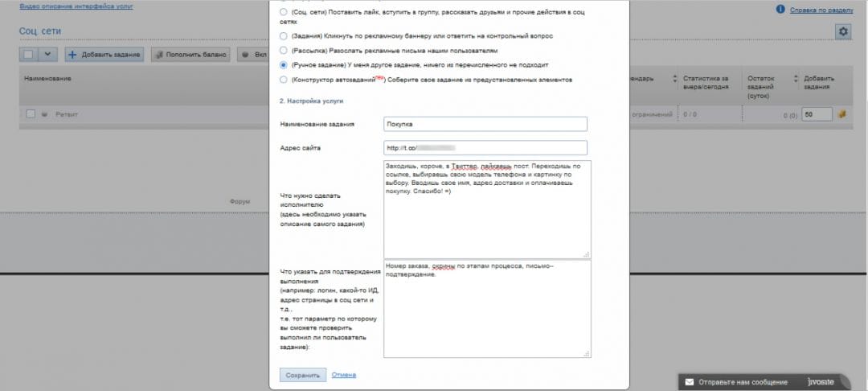The height and width of the screenshot is (391, 868).
Task: Click the plus icon in Добавить задание
Action: click(x=72, y=55)
